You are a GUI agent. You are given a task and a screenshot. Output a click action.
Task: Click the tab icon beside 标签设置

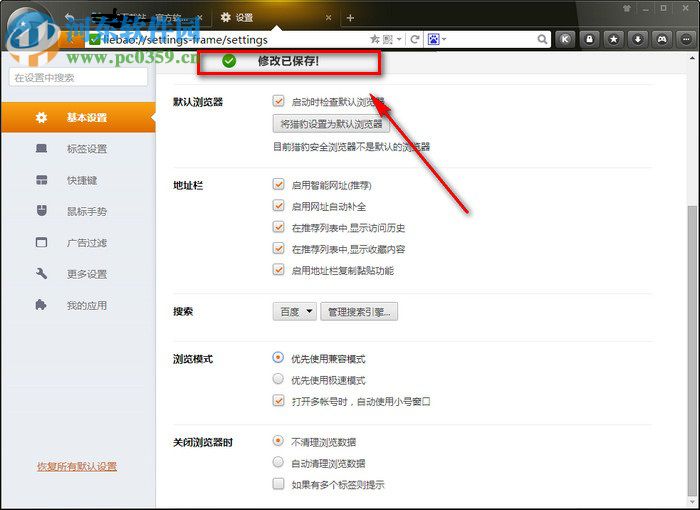pyautogui.click(x=41, y=148)
